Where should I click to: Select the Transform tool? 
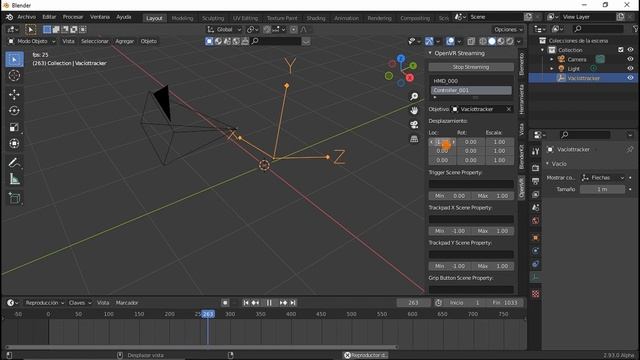point(14,144)
